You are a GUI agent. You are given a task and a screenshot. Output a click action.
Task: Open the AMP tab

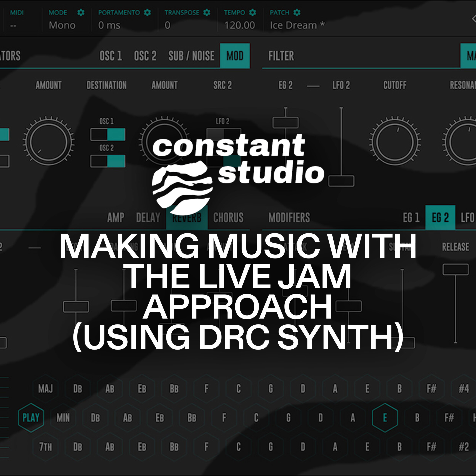coord(116,218)
